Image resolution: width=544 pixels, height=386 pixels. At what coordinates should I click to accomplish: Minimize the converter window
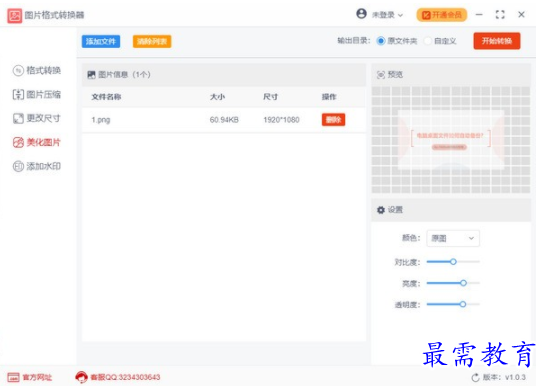(x=479, y=15)
